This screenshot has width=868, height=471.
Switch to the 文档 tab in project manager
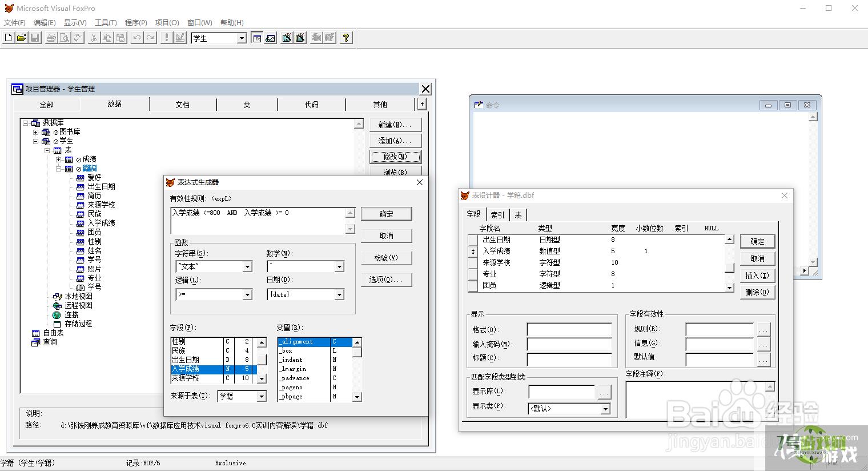click(183, 105)
